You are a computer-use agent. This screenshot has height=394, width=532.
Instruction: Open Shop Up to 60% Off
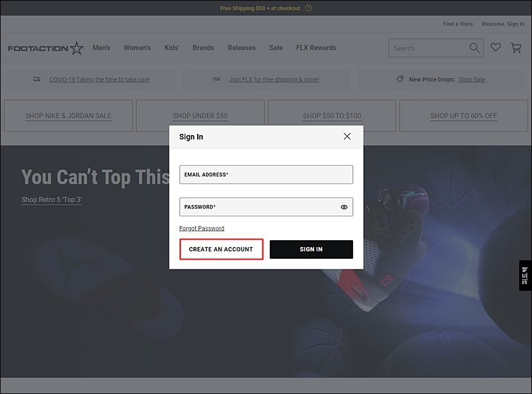[x=463, y=116]
